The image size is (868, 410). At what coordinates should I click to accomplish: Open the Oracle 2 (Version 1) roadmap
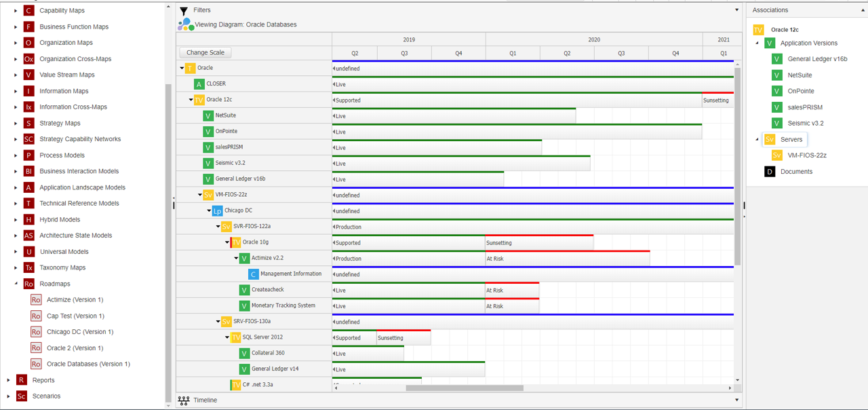point(75,348)
